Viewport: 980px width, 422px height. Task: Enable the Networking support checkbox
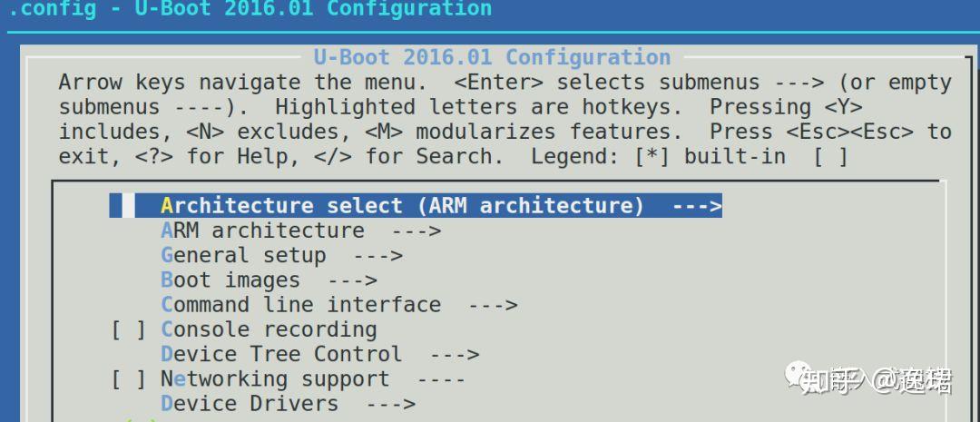[129, 378]
